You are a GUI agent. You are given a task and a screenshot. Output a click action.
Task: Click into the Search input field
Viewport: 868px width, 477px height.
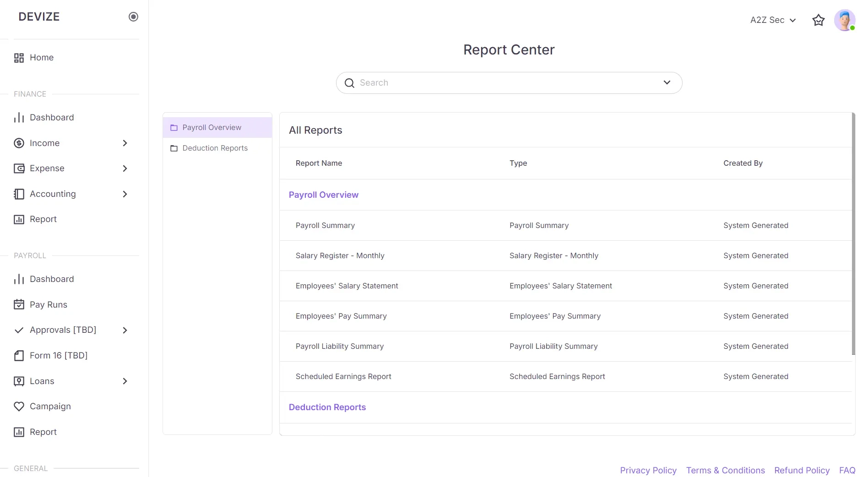tap(509, 83)
